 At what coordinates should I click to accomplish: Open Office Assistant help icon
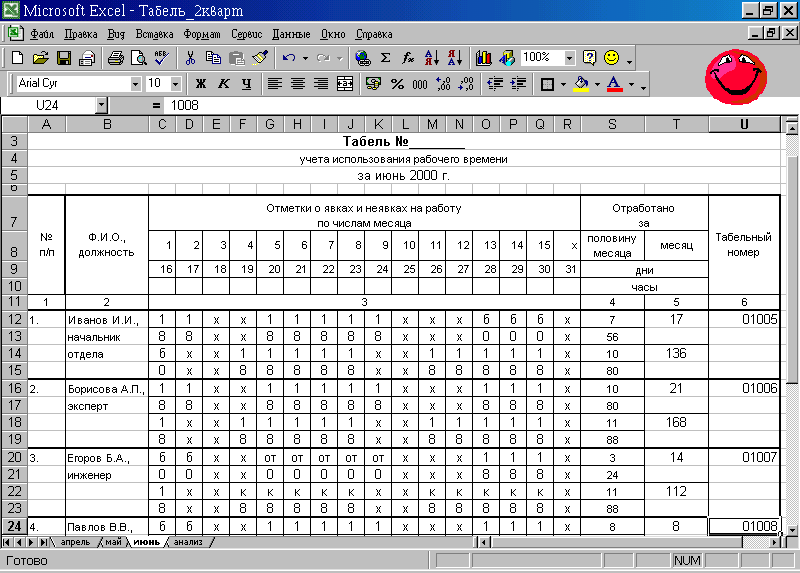589,58
